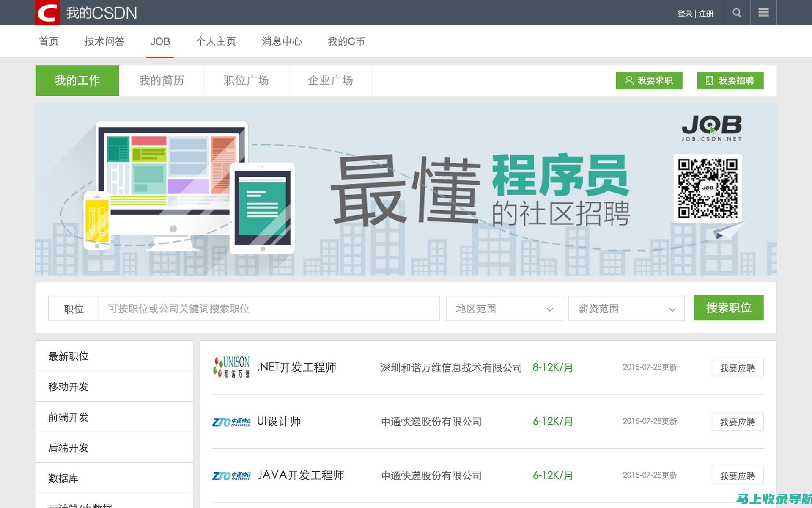Image resolution: width=812 pixels, height=508 pixels.
Task: Click the 最懂程序员 banner image
Action: 406,189
